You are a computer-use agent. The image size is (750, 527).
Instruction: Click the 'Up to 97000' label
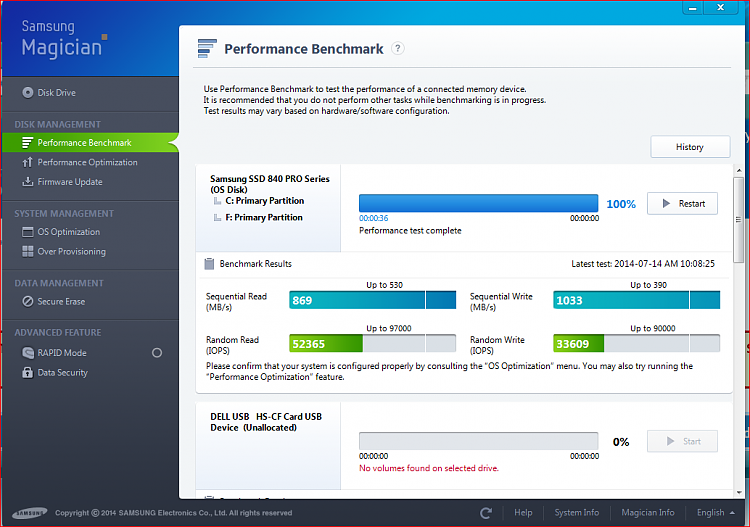tap(388, 328)
